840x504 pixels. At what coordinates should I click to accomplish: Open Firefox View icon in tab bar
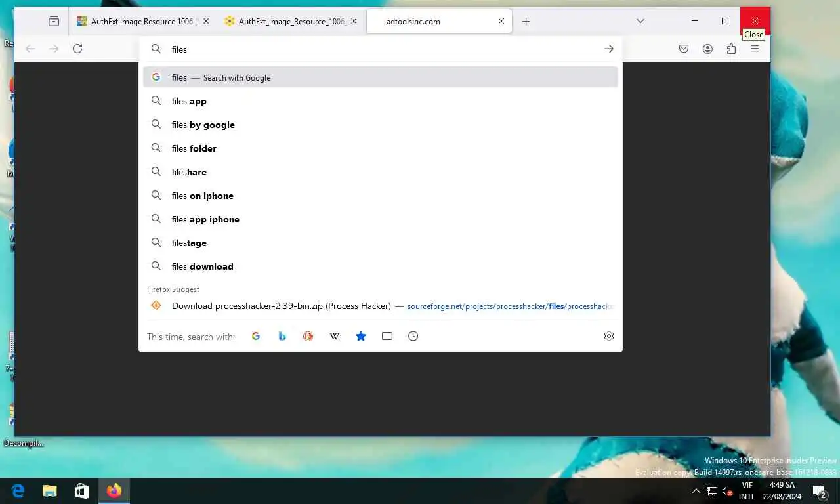(54, 21)
